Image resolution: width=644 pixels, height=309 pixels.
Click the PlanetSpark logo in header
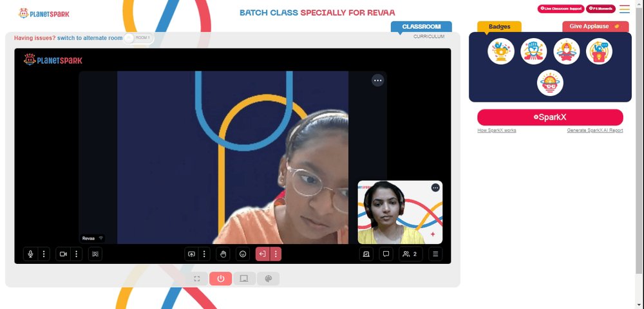(44, 14)
